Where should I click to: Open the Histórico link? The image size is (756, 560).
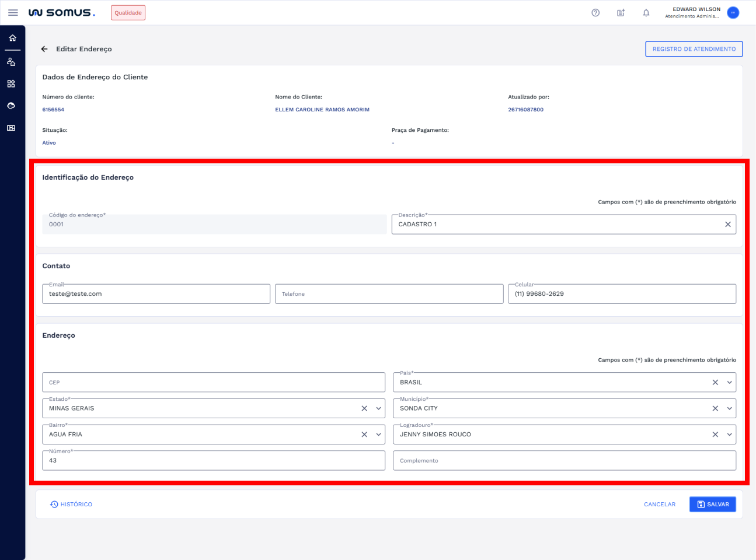[x=71, y=505]
